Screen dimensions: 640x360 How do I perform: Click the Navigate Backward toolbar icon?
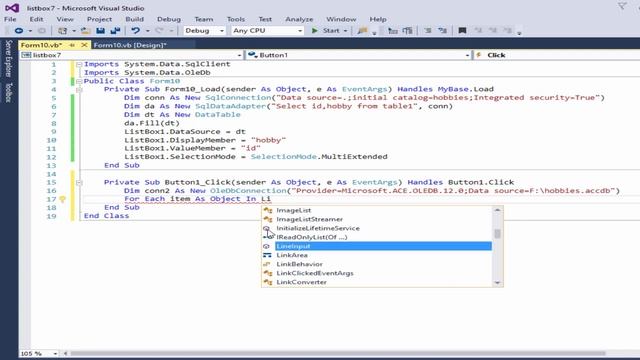point(19,31)
